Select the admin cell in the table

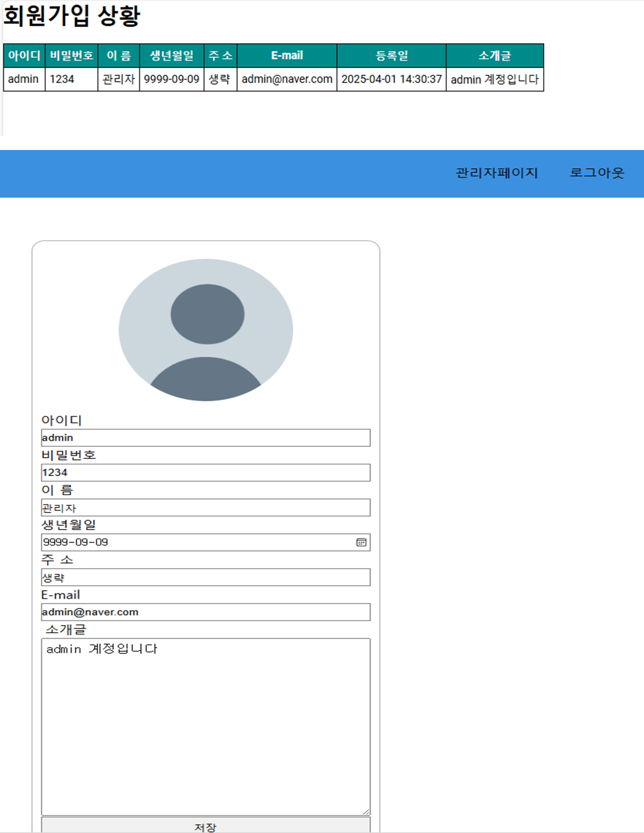click(24, 79)
